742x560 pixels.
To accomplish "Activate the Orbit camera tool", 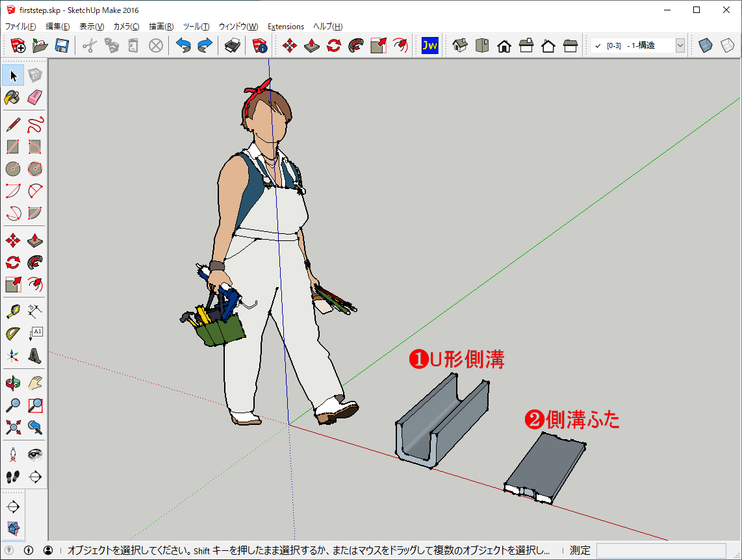I will coord(13,383).
